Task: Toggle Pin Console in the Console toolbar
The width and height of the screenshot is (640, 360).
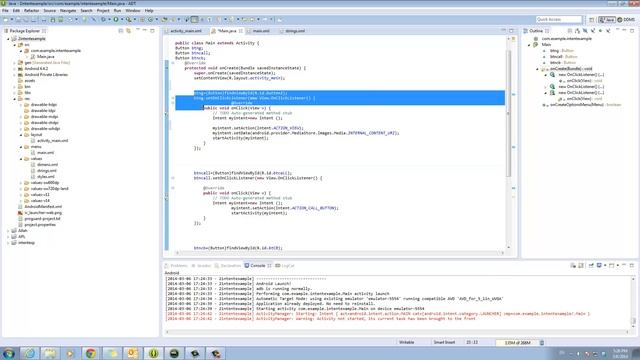Action: (x=591, y=266)
